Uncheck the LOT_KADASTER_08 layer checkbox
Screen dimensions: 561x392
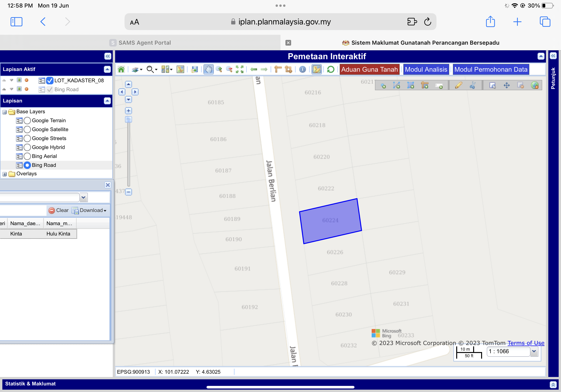pos(50,80)
